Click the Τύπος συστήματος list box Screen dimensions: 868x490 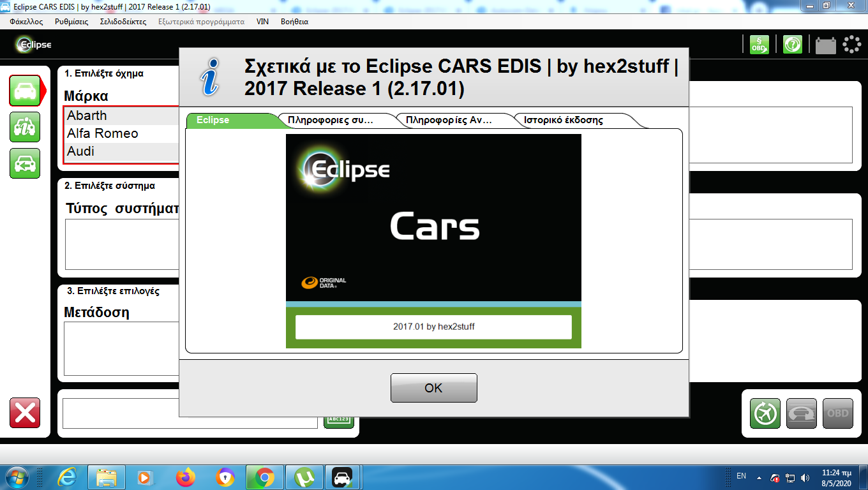(123, 244)
